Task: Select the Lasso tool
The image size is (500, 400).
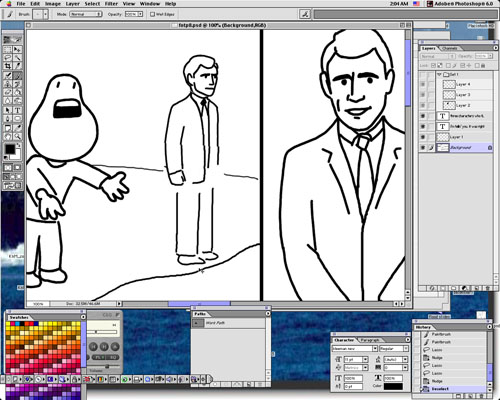Action: click(x=8, y=57)
